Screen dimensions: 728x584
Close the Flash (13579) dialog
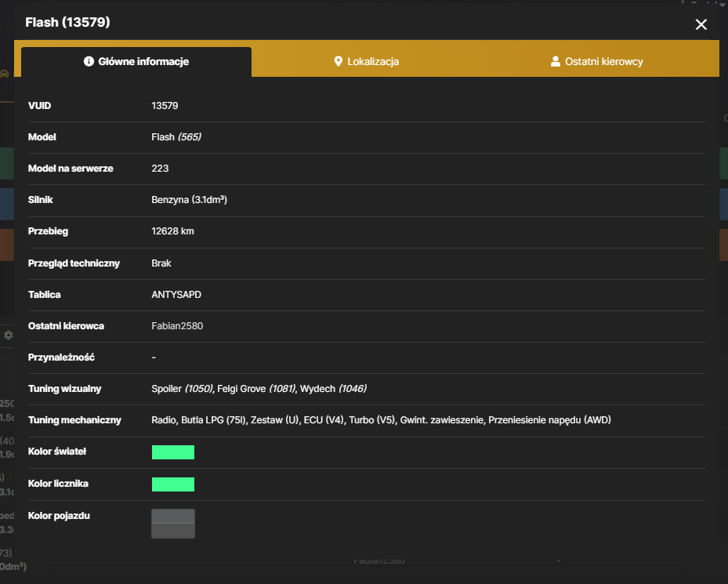(701, 24)
